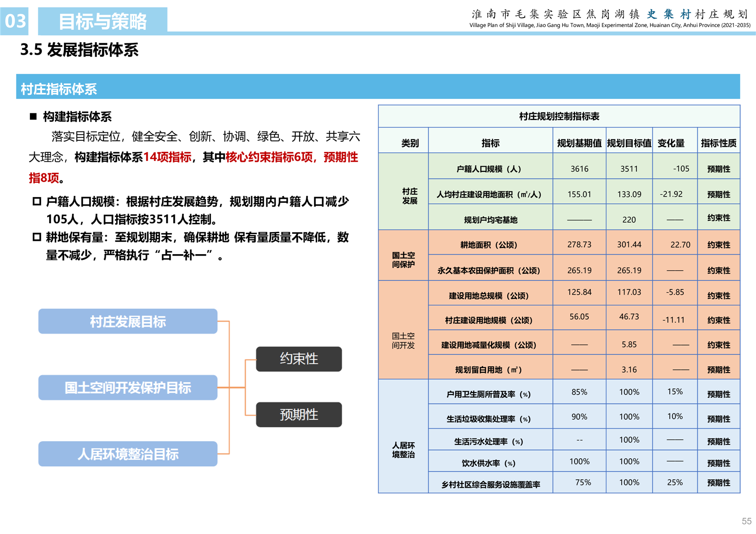The width and height of the screenshot is (756, 534).
Task: Click the 国土空间开发保护目标 box
Action: click(x=128, y=387)
